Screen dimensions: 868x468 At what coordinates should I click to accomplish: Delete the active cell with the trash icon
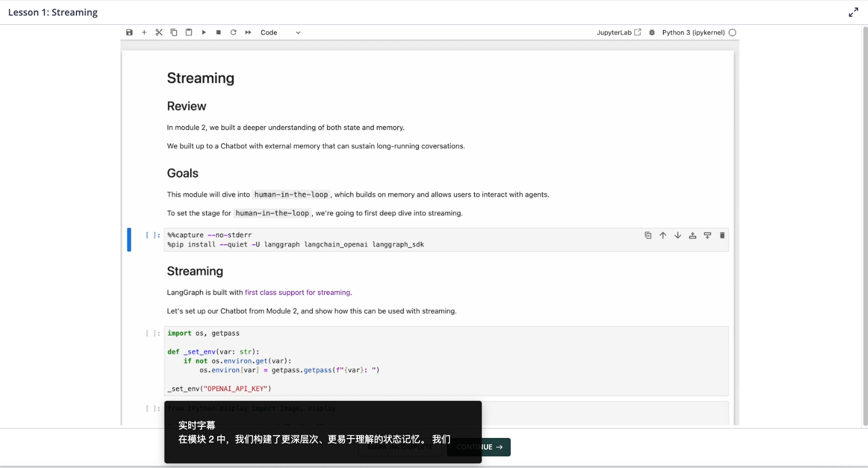click(x=722, y=235)
